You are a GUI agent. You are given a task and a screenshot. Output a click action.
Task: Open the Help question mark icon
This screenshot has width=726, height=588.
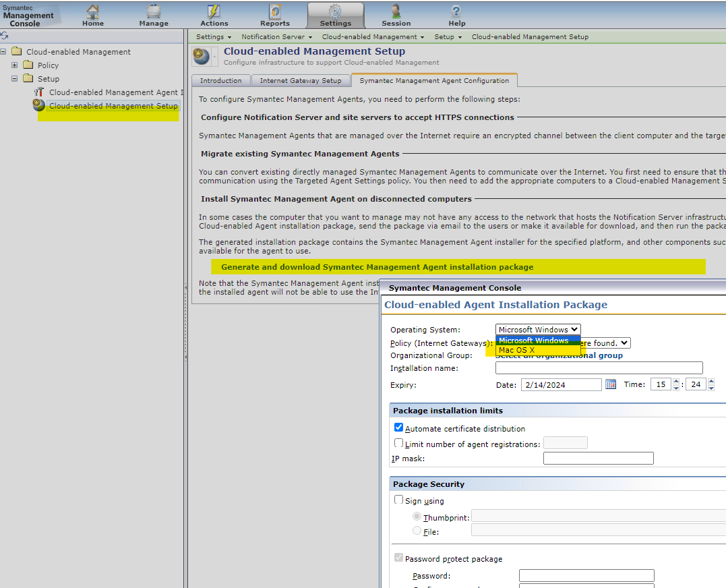456,12
